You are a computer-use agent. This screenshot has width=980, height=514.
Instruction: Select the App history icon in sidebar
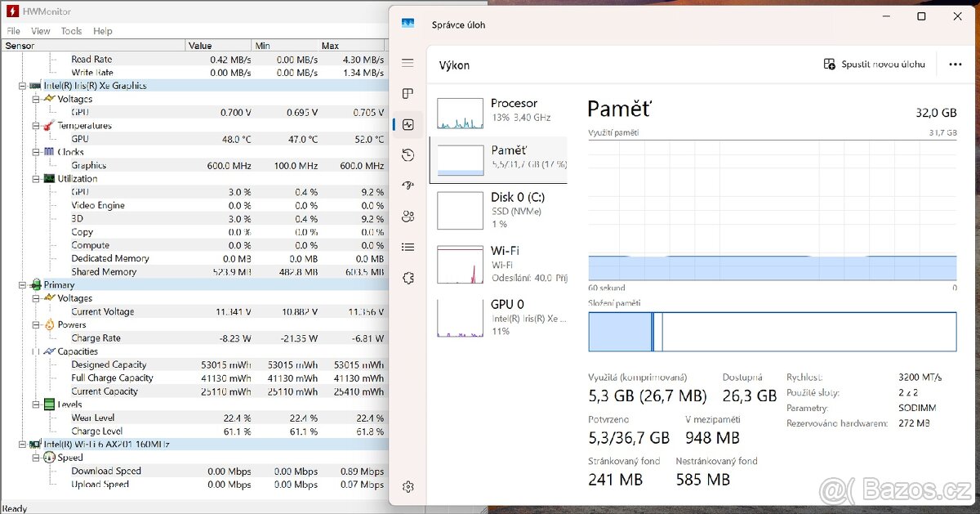[x=408, y=154]
